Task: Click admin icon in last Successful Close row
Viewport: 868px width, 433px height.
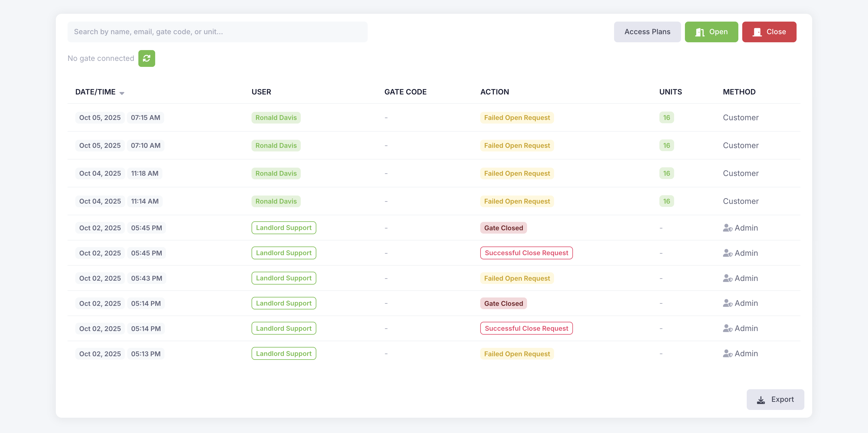Action: tap(728, 328)
